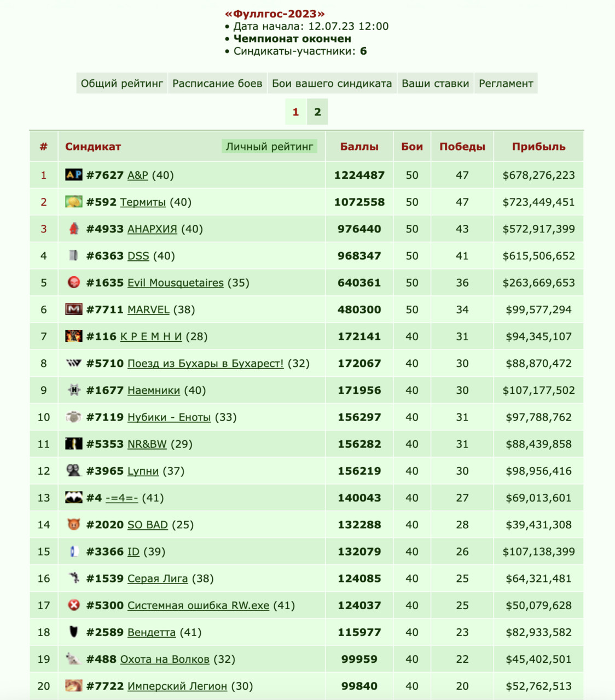Image resolution: width=615 pixels, height=700 pixels.
Task: Open the Общий рейтинг tab
Action: (x=122, y=83)
